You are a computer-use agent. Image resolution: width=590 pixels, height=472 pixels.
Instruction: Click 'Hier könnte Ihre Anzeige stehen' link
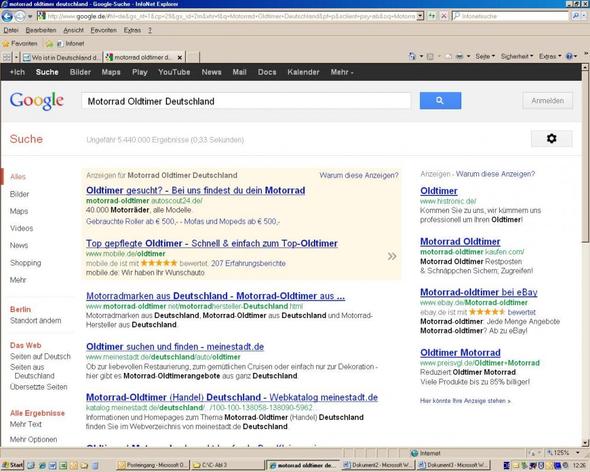coord(465,401)
